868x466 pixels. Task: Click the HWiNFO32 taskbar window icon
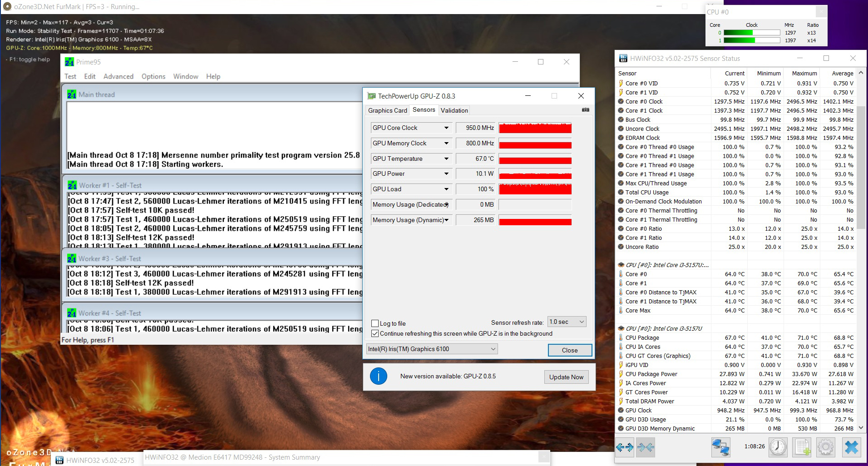pos(59,460)
